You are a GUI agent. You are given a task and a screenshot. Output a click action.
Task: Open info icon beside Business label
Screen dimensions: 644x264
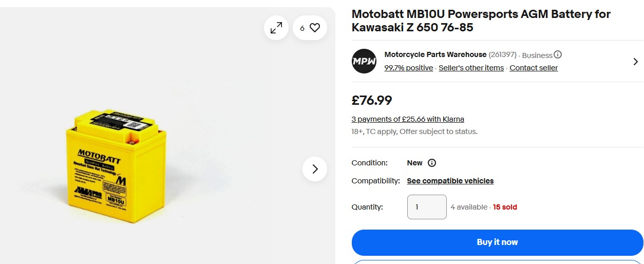tap(558, 54)
